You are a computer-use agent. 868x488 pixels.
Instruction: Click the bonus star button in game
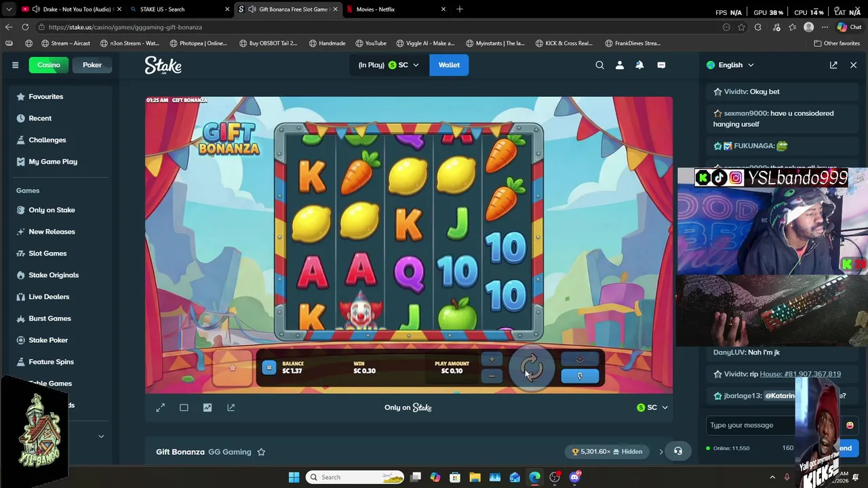[233, 367]
